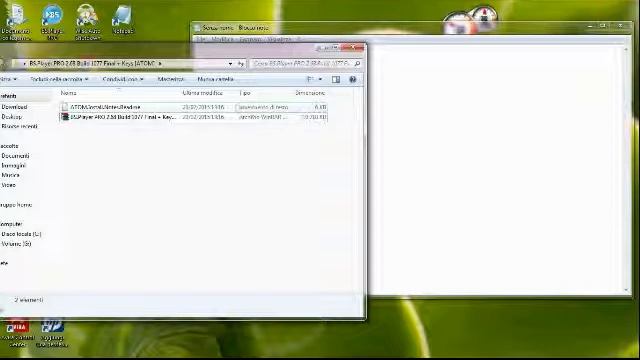The height and width of the screenshot is (360, 640).
Task: Select Disco locale (C:) in sidebar
Action: pos(21,234)
